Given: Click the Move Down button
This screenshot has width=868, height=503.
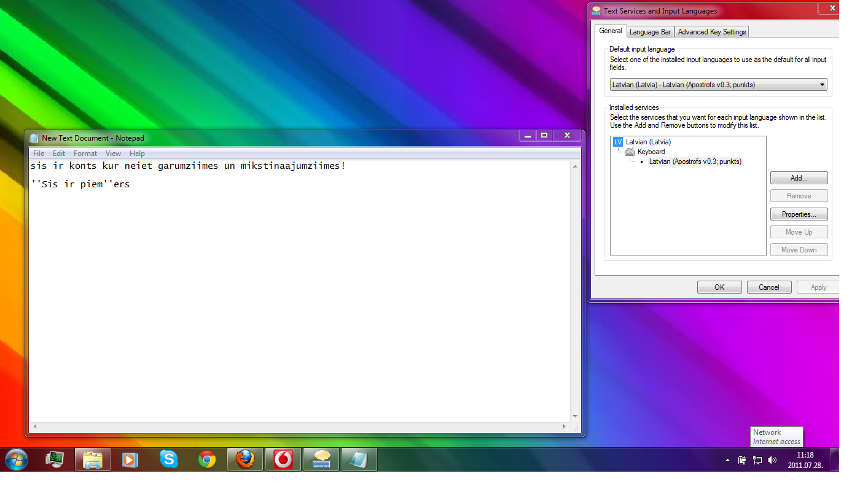Looking at the screenshot, I should click(x=799, y=250).
